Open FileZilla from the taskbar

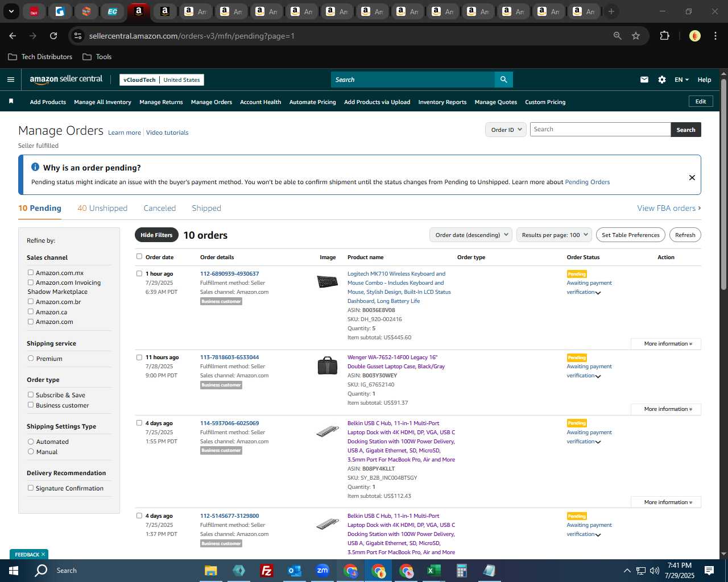pyautogui.click(x=266, y=571)
